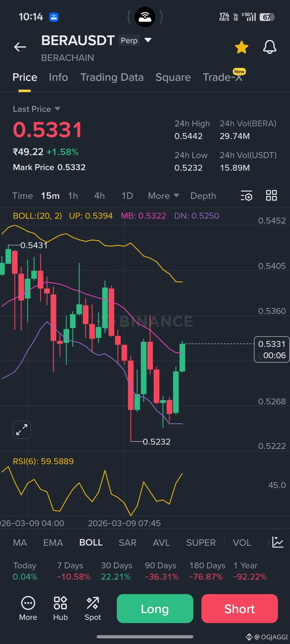Enable the MA indicator
The width and height of the screenshot is (290, 644).
(x=20, y=543)
